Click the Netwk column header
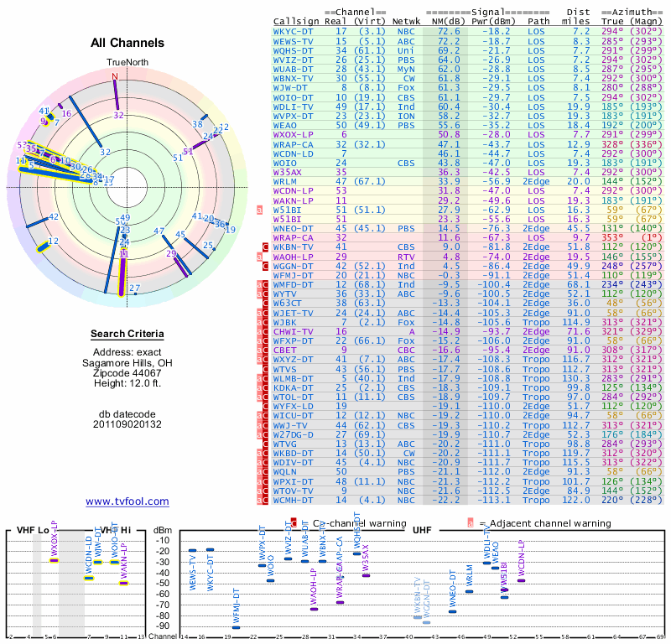 click(x=406, y=21)
